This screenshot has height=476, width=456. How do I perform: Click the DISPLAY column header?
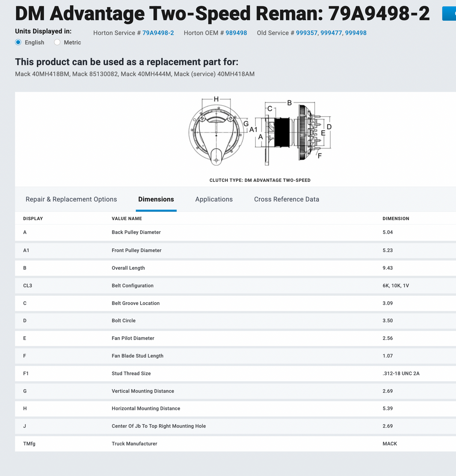coord(33,219)
